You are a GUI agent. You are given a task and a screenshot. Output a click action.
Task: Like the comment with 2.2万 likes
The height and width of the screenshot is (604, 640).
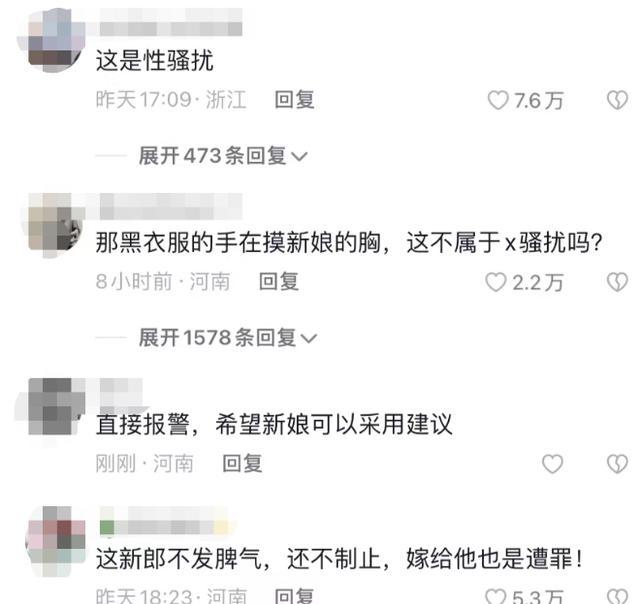[496, 282]
